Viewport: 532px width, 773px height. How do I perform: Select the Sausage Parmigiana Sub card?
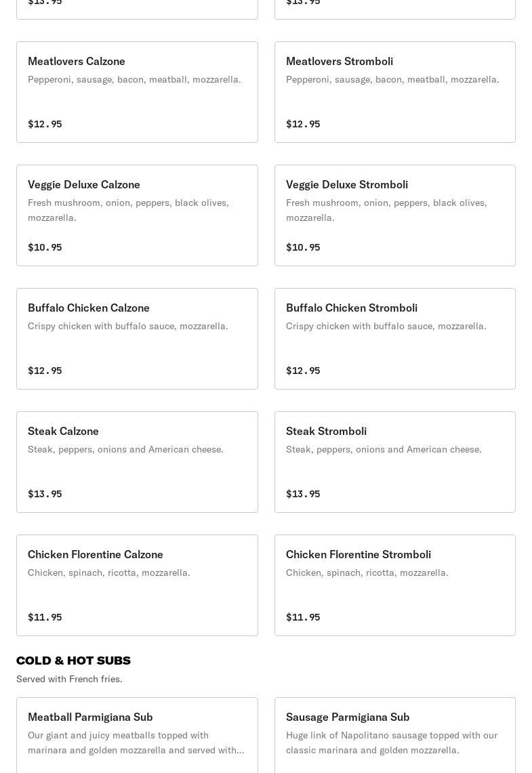[394, 735]
